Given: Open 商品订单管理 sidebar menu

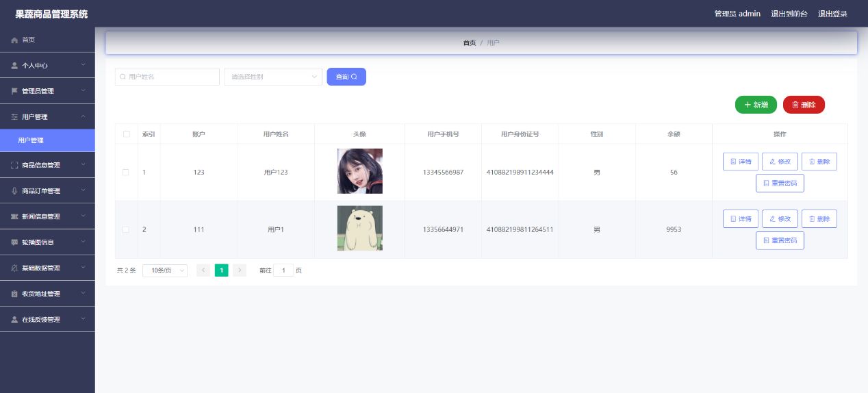Looking at the screenshot, I should 47,191.
